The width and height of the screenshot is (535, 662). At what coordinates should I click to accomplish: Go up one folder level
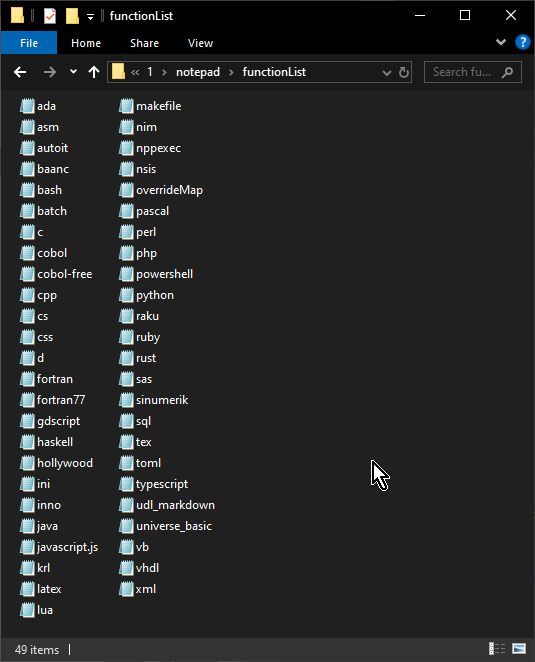[x=94, y=72]
